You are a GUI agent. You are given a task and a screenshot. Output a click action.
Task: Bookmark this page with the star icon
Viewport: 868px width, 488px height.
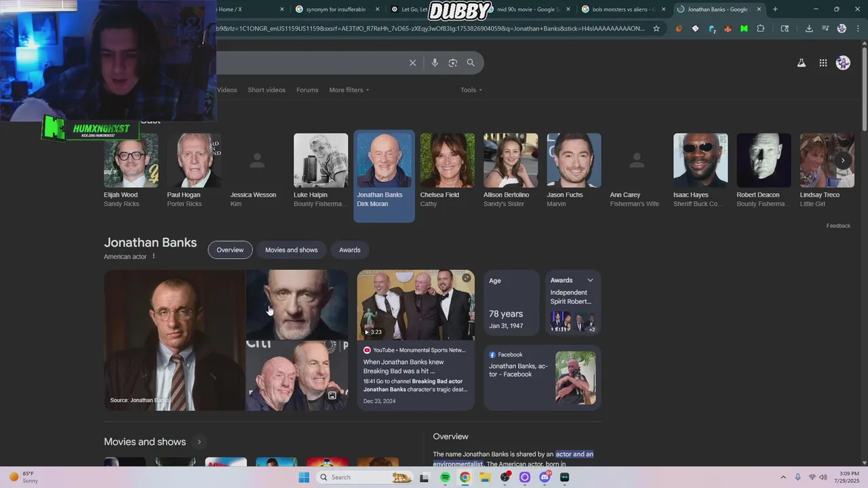[656, 28]
